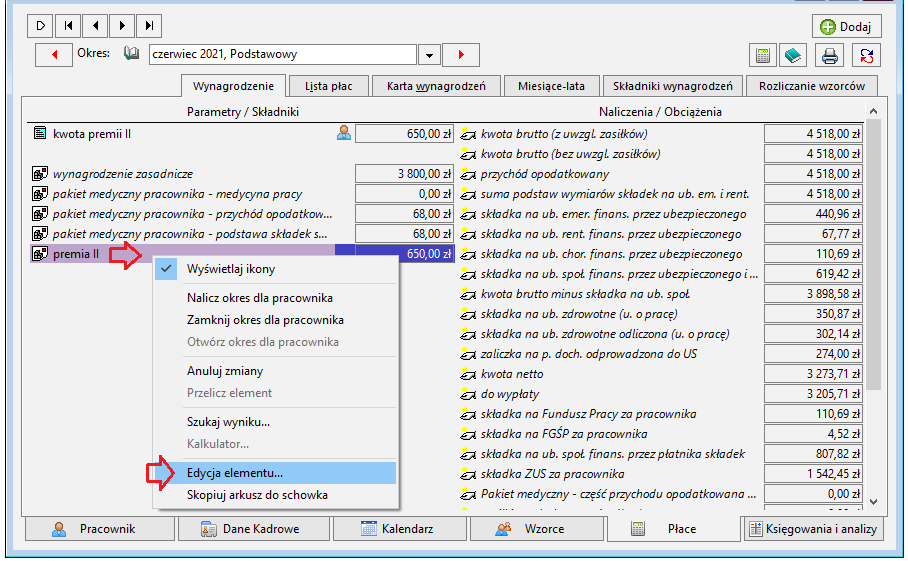Click the teal books toolbar icon

pos(793,56)
